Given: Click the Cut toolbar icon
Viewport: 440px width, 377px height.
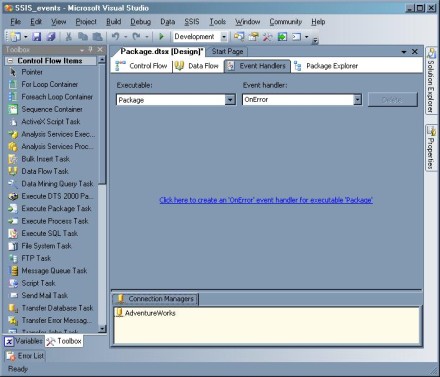Looking at the screenshot, I should tap(68, 36).
